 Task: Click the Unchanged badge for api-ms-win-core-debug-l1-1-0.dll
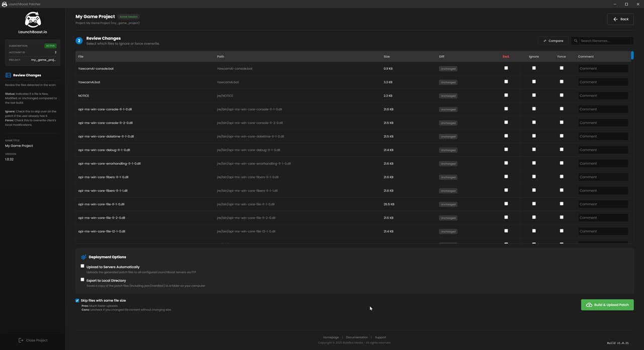tap(448, 150)
